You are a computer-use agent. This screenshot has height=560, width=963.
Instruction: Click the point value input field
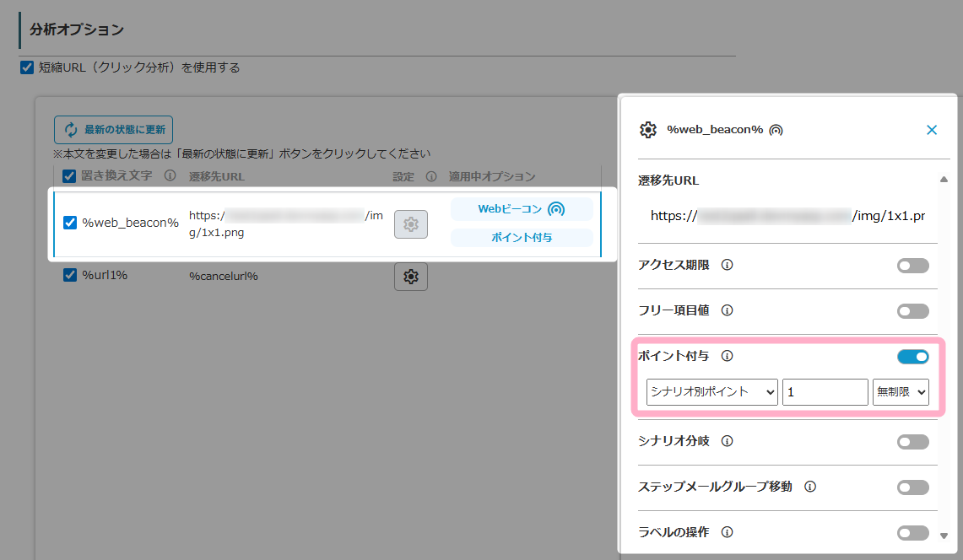tap(825, 392)
